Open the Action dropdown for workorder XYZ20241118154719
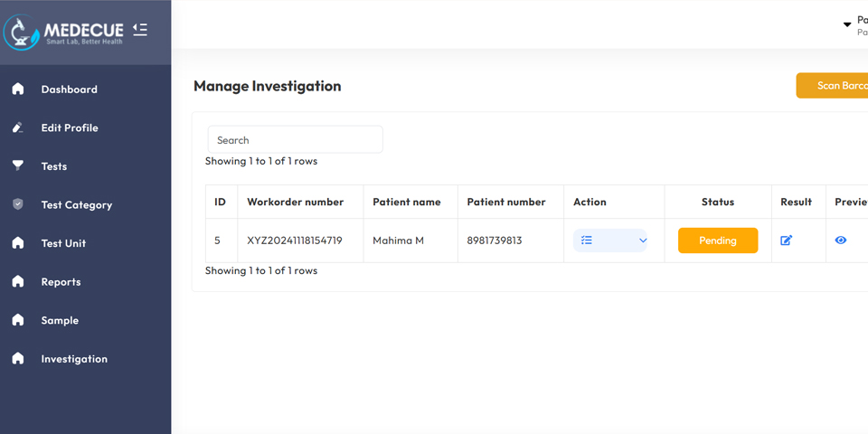The image size is (868, 434). click(x=611, y=241)
